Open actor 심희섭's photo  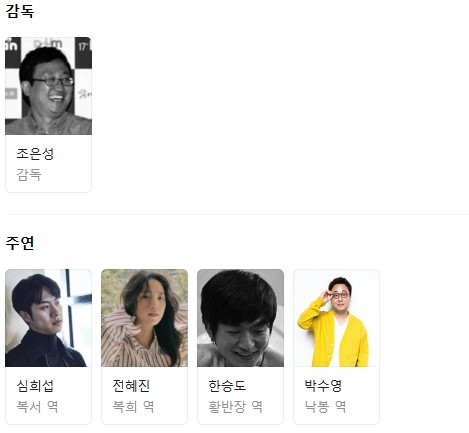(x=48, y=318)
